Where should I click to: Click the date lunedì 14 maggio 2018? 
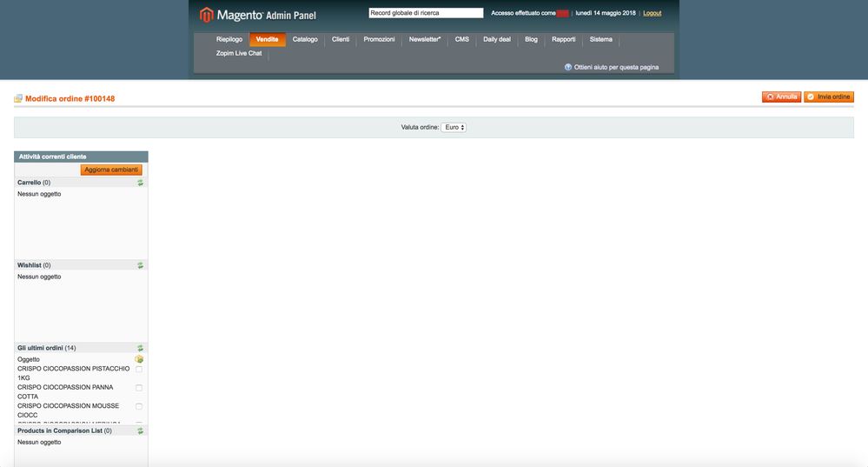click(606, 13)
